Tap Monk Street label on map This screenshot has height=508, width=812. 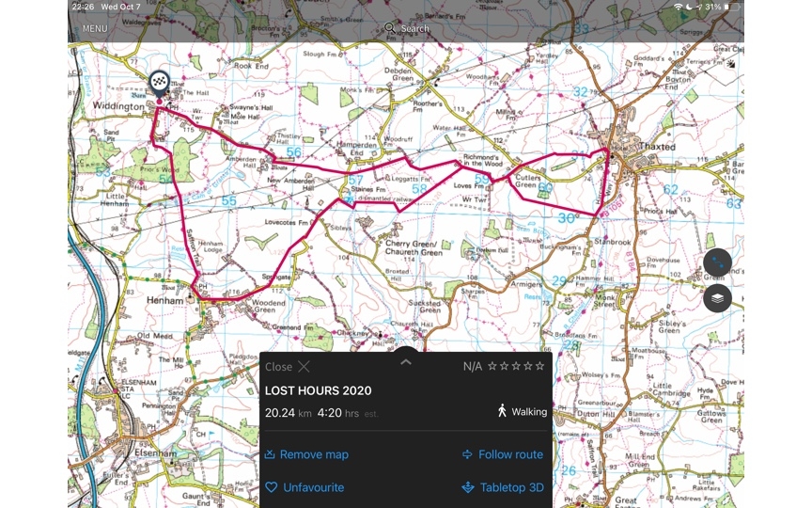click(605, 301)
